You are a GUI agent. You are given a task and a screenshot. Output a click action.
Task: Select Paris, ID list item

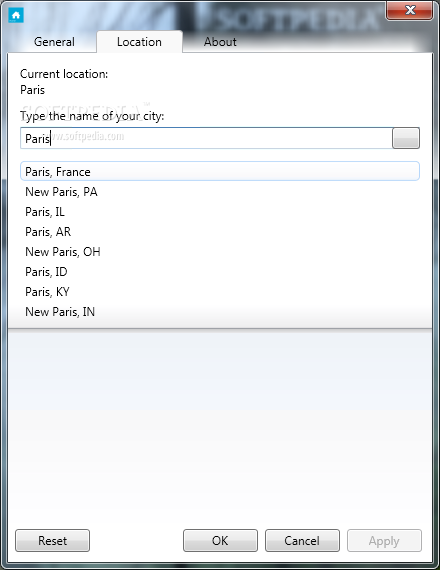pyautogui.click(x=220, y=272)
